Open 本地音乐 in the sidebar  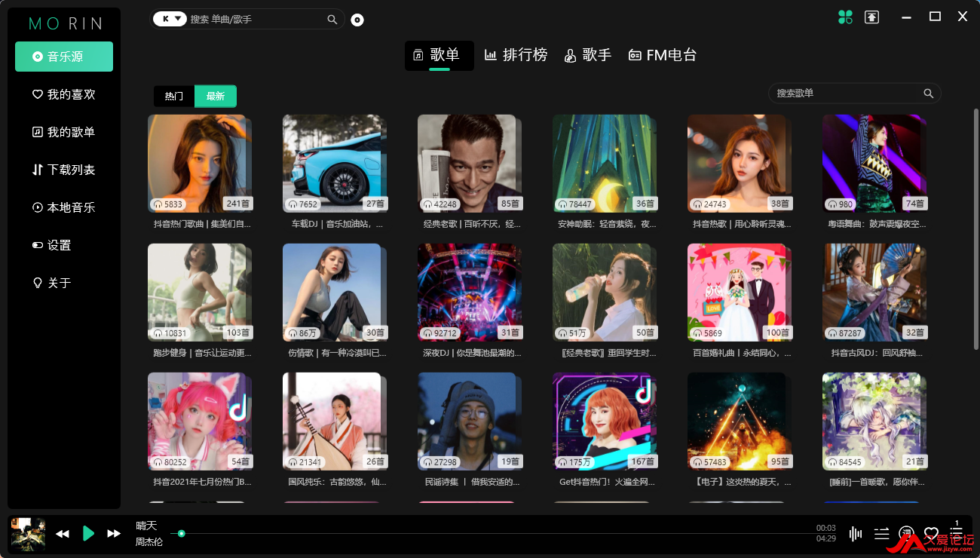[64, 207]
